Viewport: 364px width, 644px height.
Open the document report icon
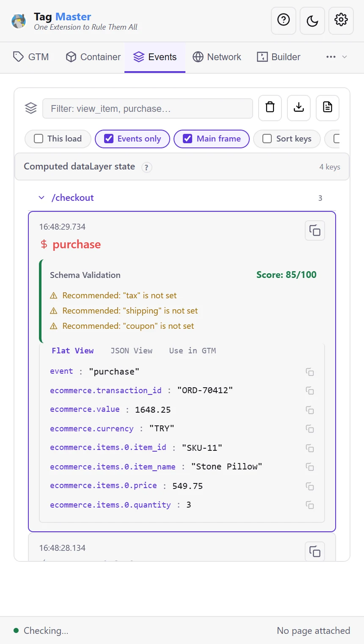(x=328, y=107)
